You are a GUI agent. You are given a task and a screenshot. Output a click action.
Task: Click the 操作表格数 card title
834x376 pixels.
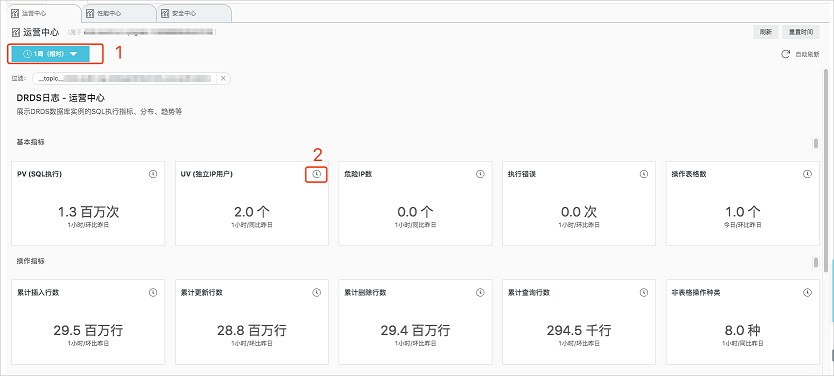point(689,174)
